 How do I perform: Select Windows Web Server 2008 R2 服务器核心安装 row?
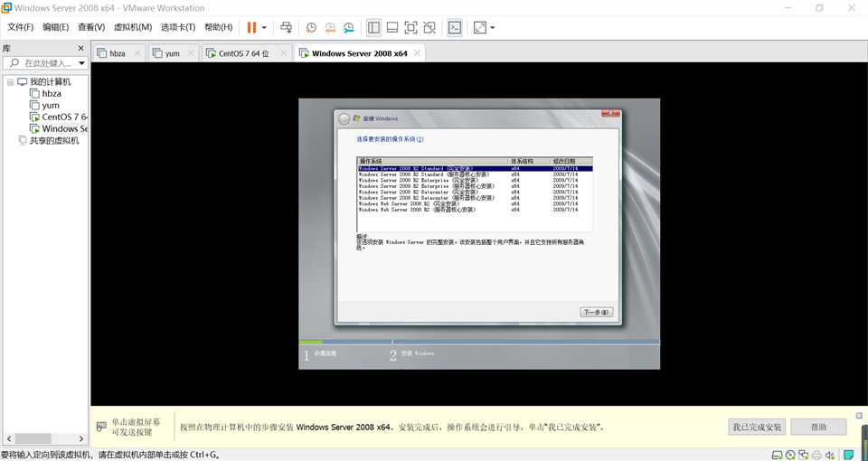475,210
